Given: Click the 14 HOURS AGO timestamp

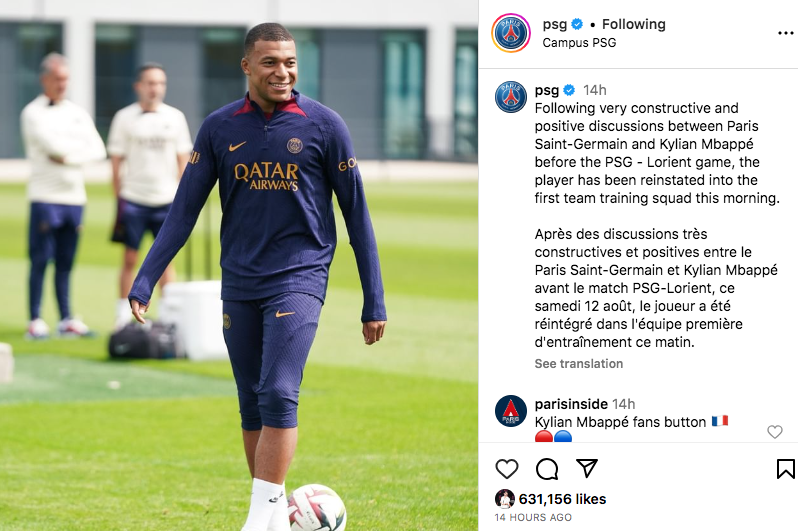Looking at the screenshot, I should tap(533, 517).
